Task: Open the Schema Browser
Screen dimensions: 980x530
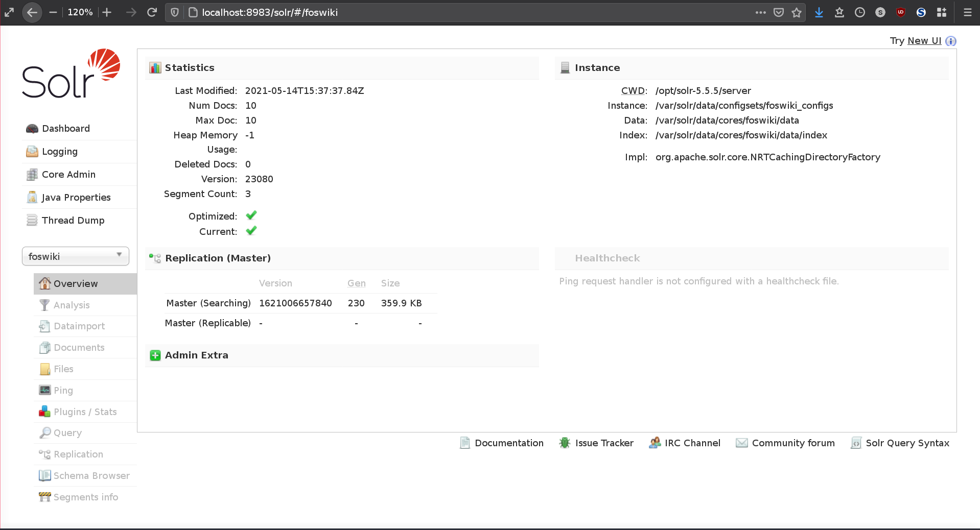Action: click(91, 476)
